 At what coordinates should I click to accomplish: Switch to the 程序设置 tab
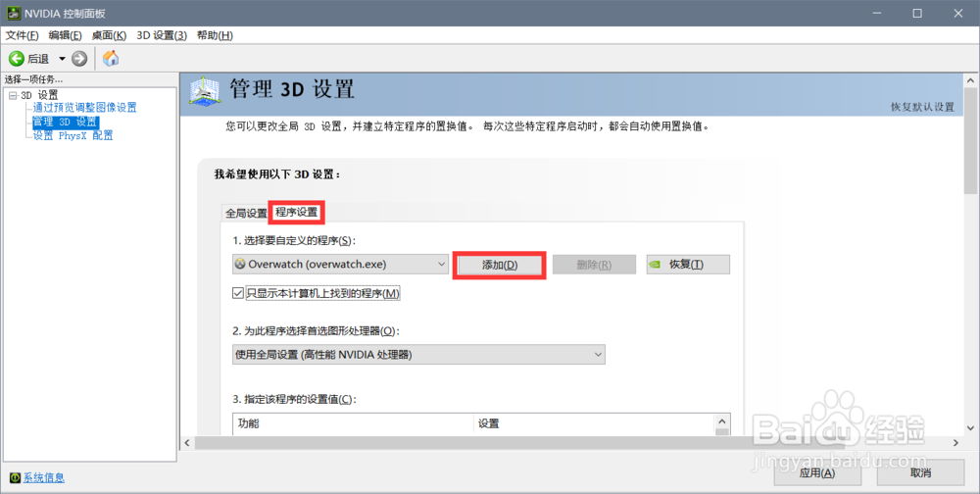coord(297,212)
